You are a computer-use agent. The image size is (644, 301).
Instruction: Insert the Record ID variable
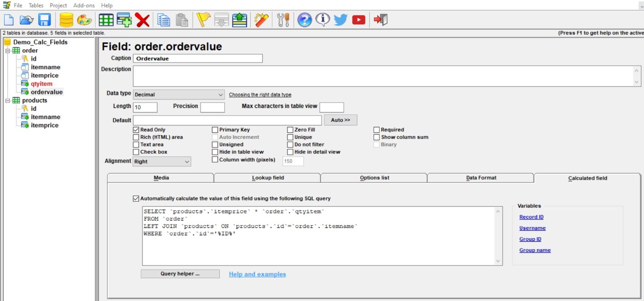(x=531, y=217)
